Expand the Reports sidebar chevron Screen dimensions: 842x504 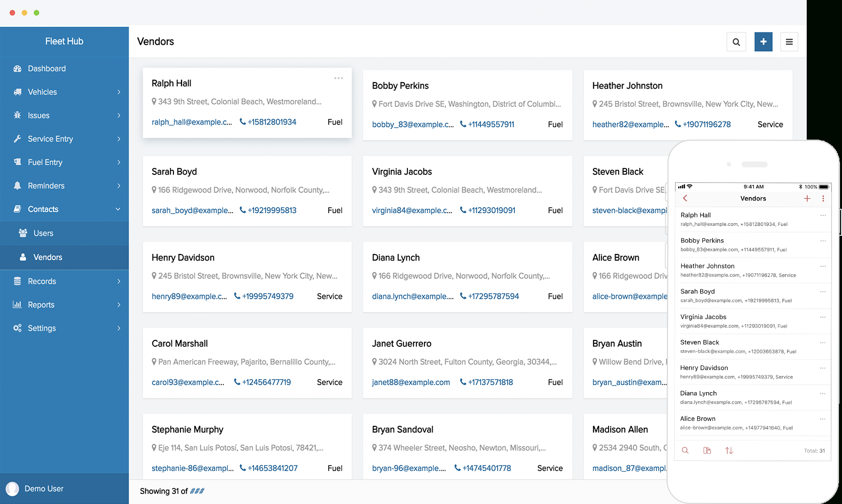coord(118,305)
